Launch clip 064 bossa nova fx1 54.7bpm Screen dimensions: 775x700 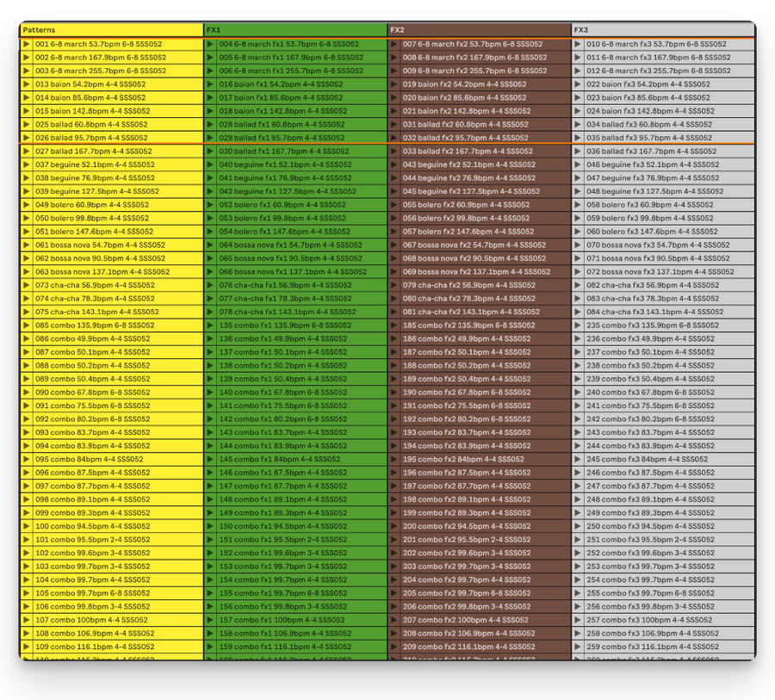click(x=210, y=245)
